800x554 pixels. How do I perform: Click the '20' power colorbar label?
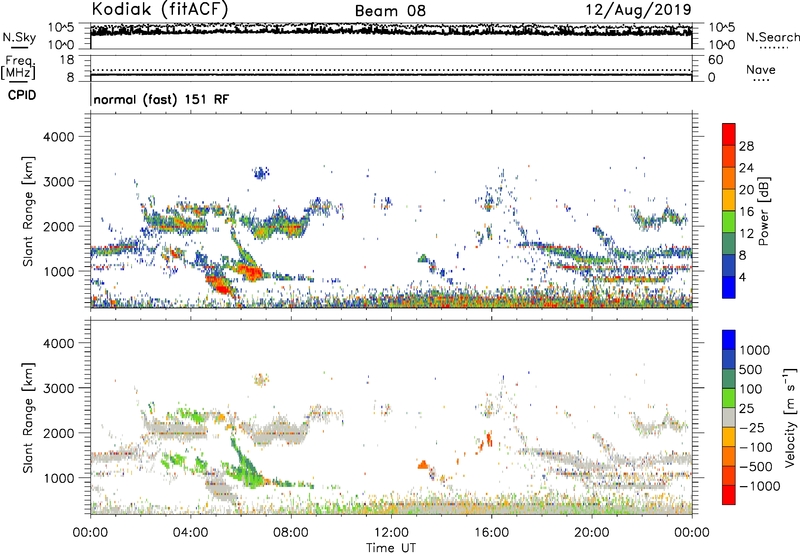(x=746, y=190)
